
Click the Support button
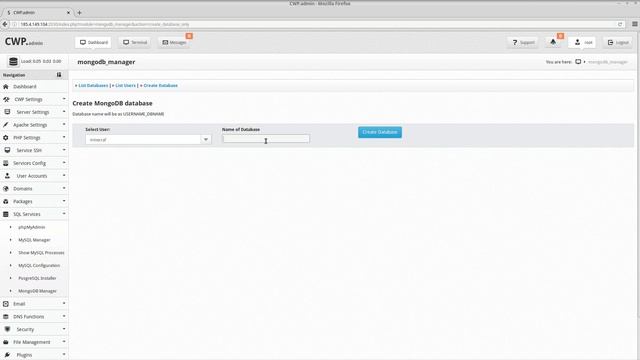(523, 42)
